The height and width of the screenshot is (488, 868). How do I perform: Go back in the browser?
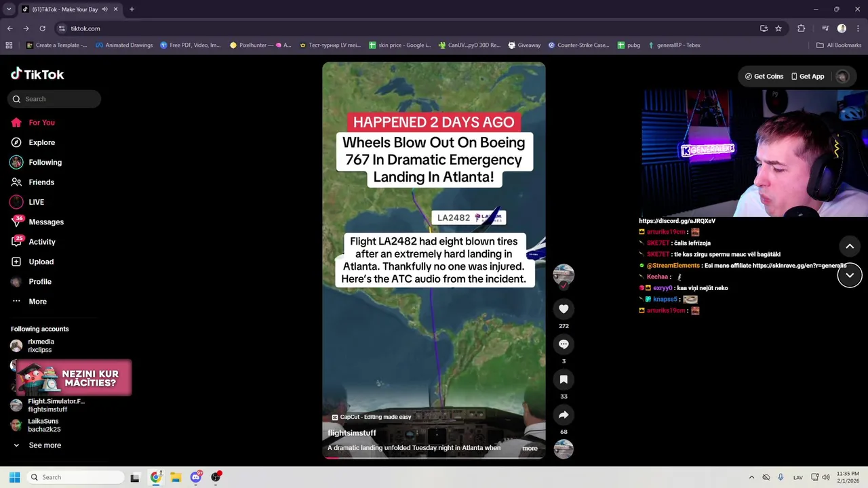coord(9,28)
